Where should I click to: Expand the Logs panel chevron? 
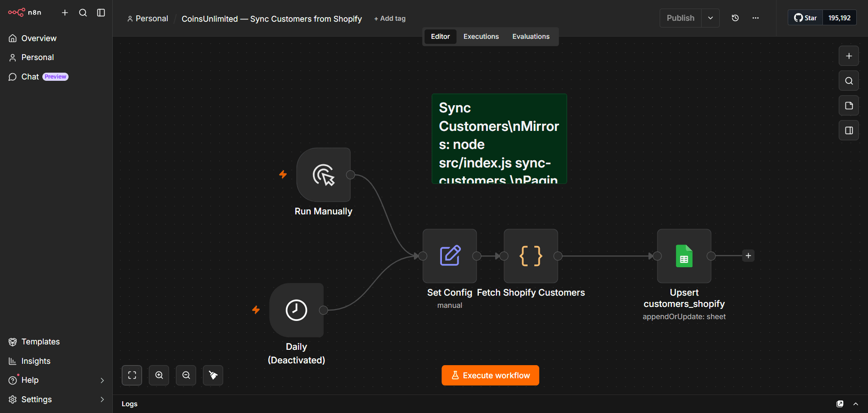(855, 404)
